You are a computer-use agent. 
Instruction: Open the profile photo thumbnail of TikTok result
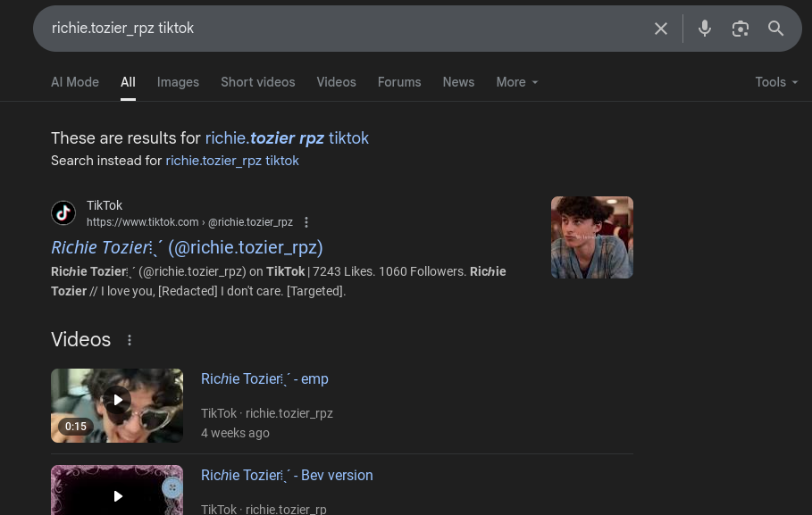coord(592,237)
